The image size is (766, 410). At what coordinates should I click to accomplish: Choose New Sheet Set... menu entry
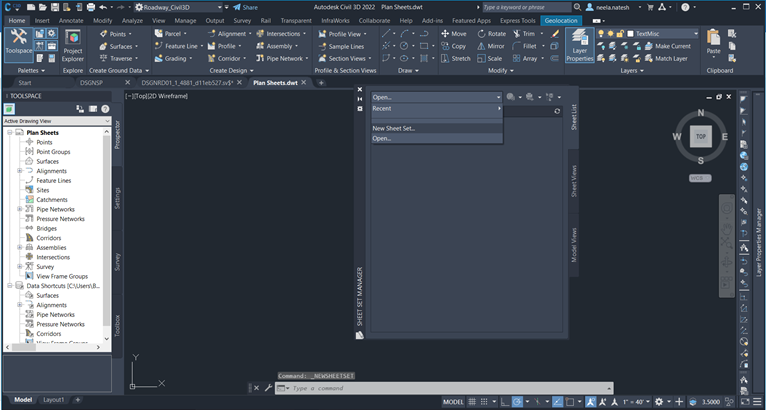pos(437,129)
